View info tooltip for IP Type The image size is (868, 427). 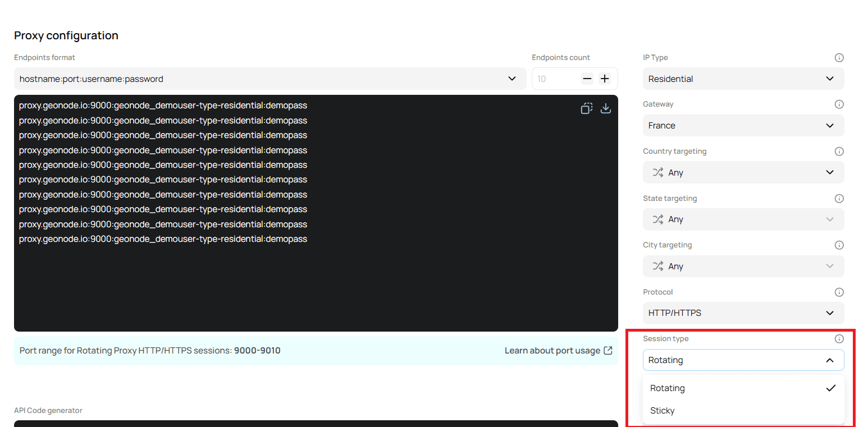[x=839, y=57]
